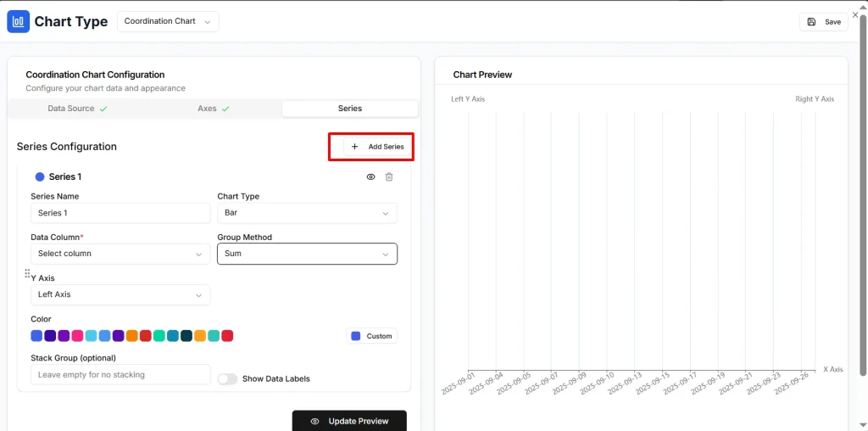Viewport: 868px width, 431px height.
Task: Pick the emerald green color swatch
Action: (159, 336)
